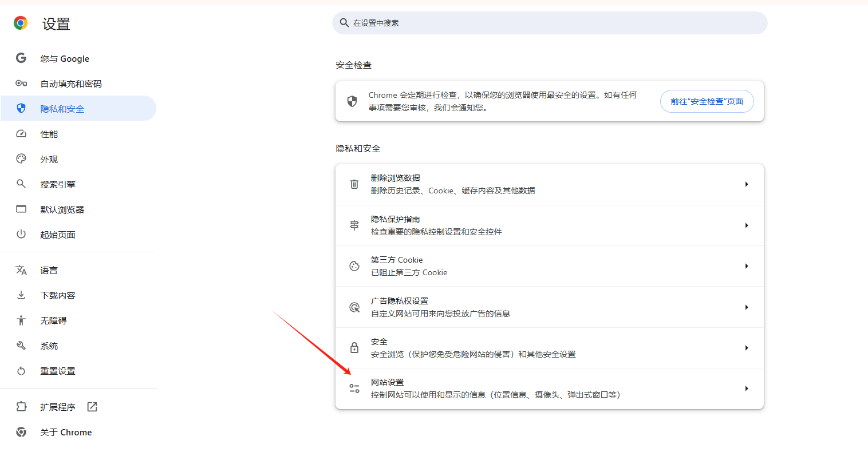
Task: Click the Chrome icon for 关于 Chrome
Action: click(x=21, y=432)
